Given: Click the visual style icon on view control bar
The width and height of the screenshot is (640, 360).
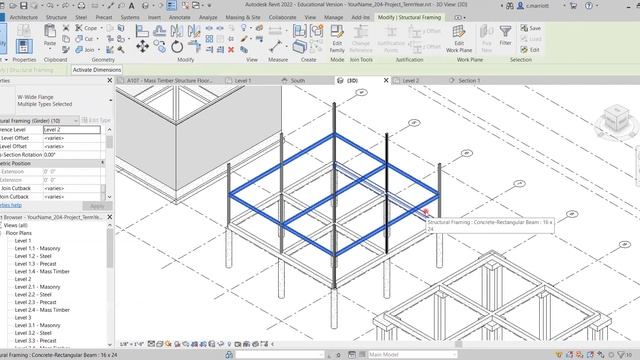Looking at the screenshot, I should tap(160, 344).
